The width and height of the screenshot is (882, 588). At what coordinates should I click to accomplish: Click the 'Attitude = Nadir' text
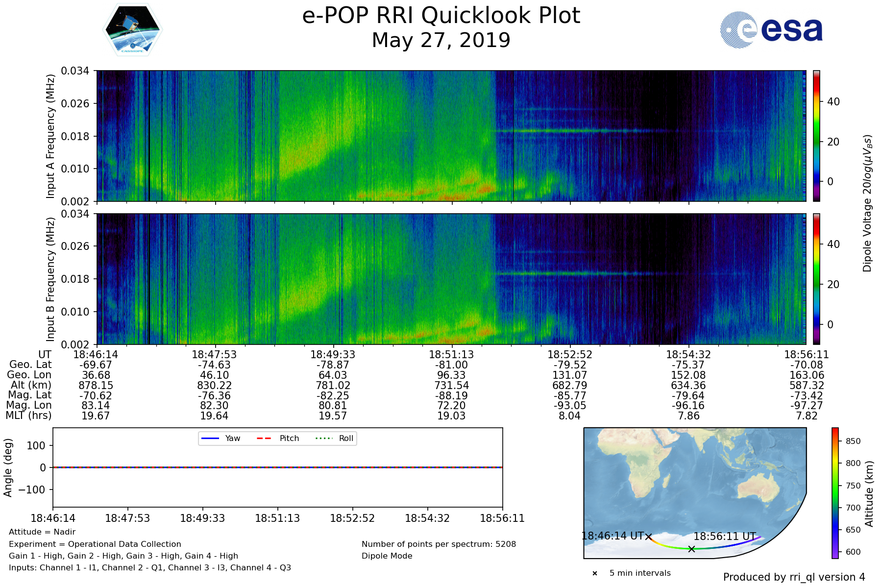(x=42, y=532)
